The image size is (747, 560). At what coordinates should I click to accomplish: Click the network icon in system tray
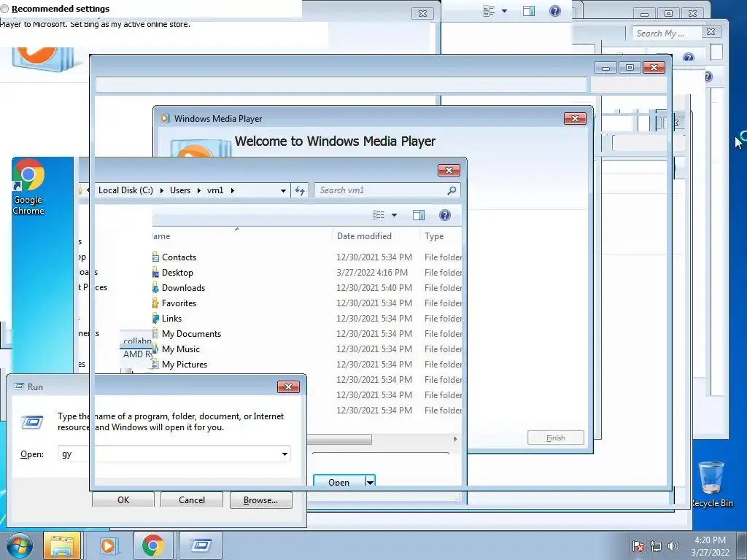[656, 546]
